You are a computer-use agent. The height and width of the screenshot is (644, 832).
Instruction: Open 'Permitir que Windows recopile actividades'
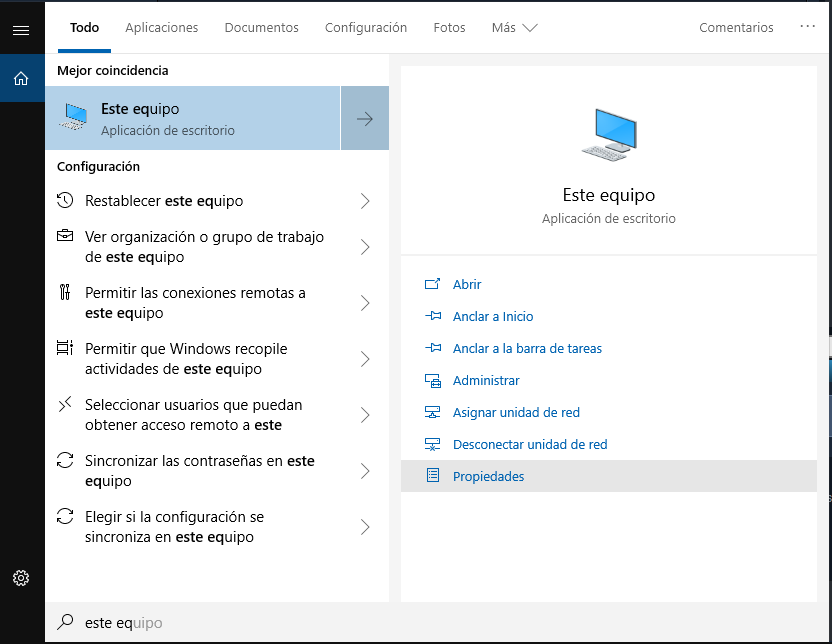217,359
